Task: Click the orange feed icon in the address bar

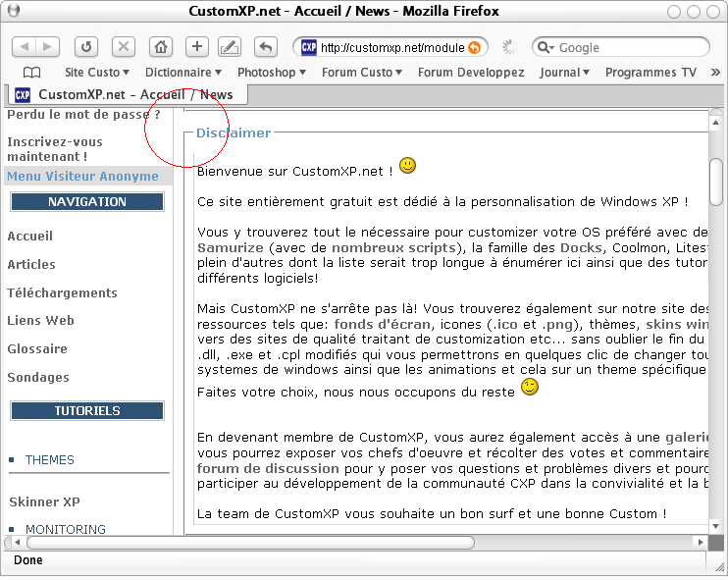Action: [x=474, y=47]
